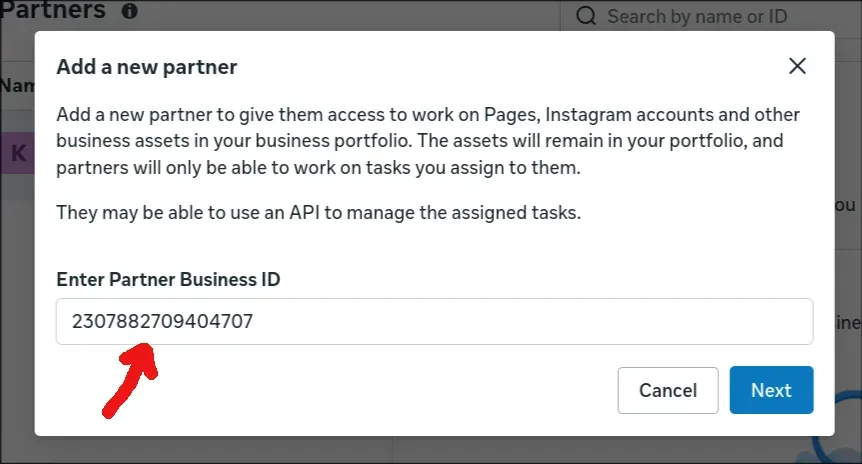862x464 pixels.
Task: Click the sentence mentioning an API
Action: [318, 213]
